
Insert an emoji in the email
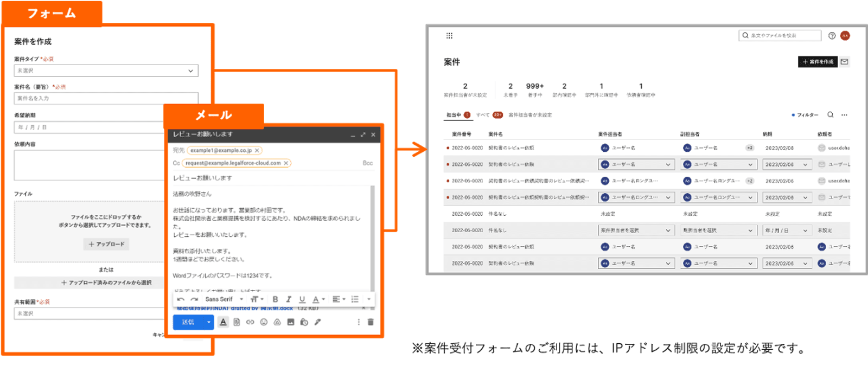point(264,322)
